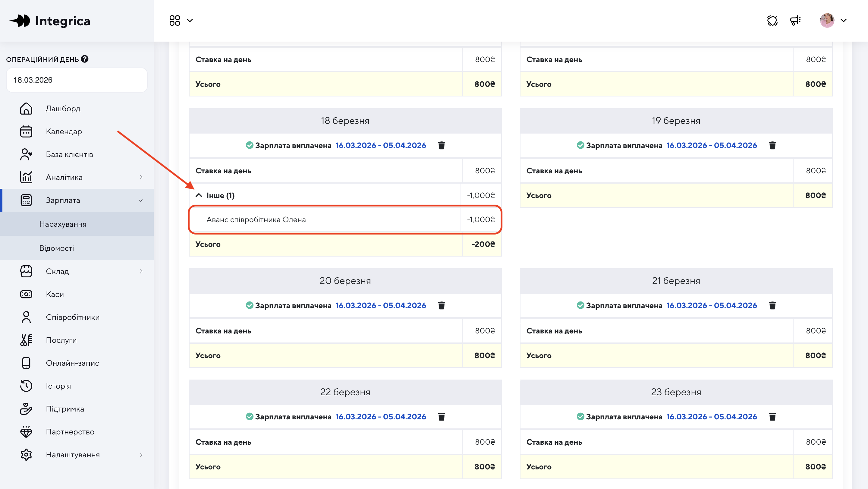The height and width of the screenshot is (489, 868).
Task: Click the Integrica logo
Action: pyautogui.click(x=50, y=21)
